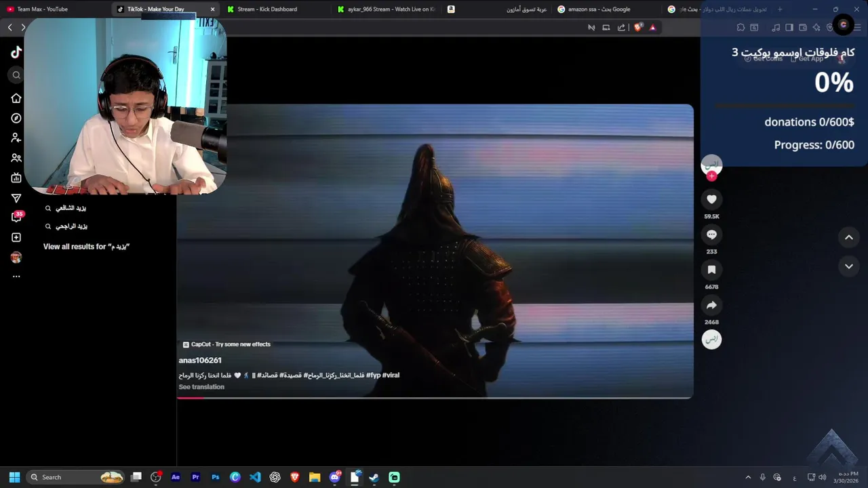Image resolution: width=868 pixels, height=488 pixels.
Task: Open Windows Start menu
Action: click(14, 477)
